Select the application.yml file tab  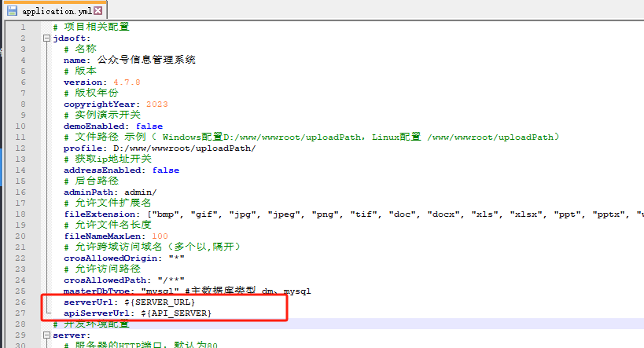[x=55, y=12]
